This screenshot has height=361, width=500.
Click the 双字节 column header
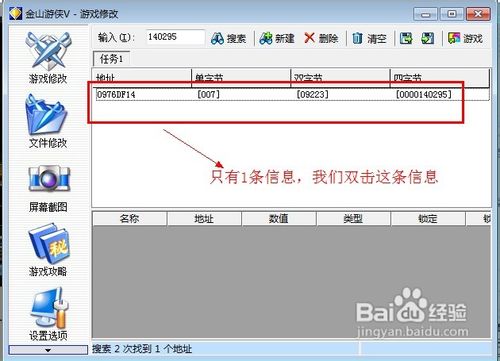pyautogui.click(x=340, y=78)
